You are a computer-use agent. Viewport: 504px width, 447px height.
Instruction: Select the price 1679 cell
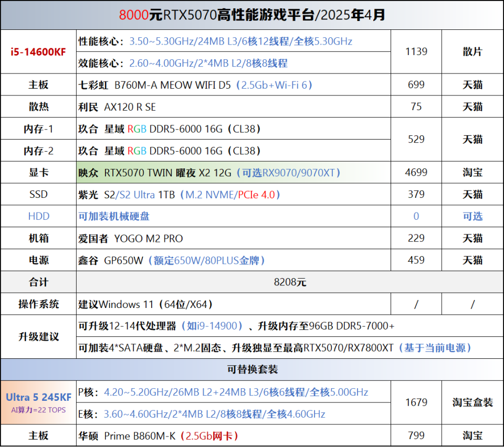[x=416, y=402]
